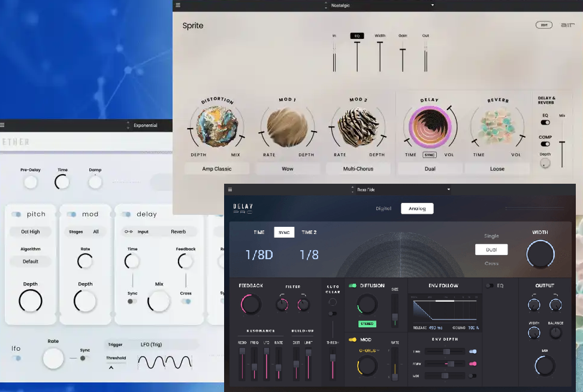Click the 1/8D time value field

pyautogui.click(x=259, y=254)
